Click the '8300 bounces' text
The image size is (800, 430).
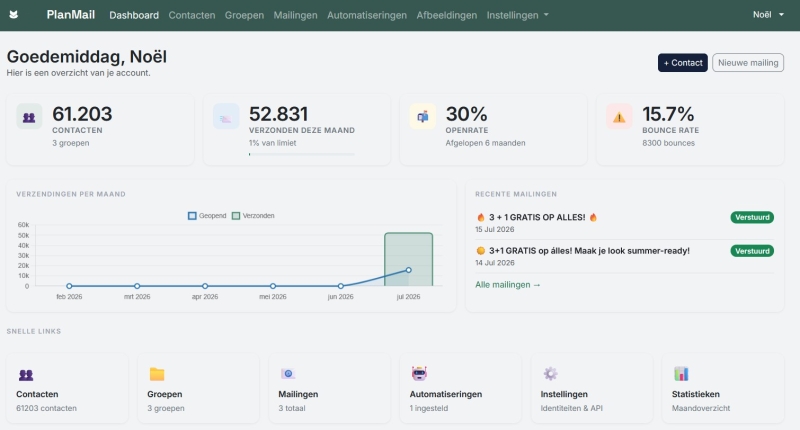pos(668,143)
